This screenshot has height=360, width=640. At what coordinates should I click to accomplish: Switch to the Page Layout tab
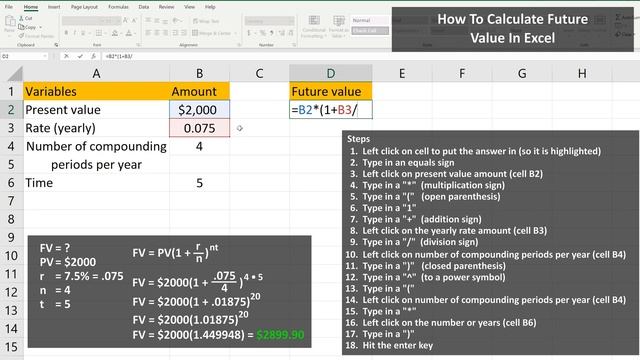(84, 7)
